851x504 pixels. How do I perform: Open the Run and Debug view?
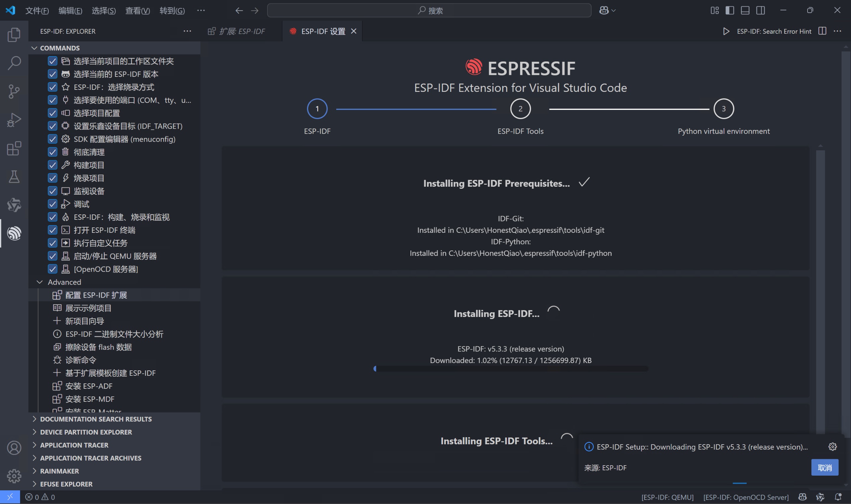point(14,120)
